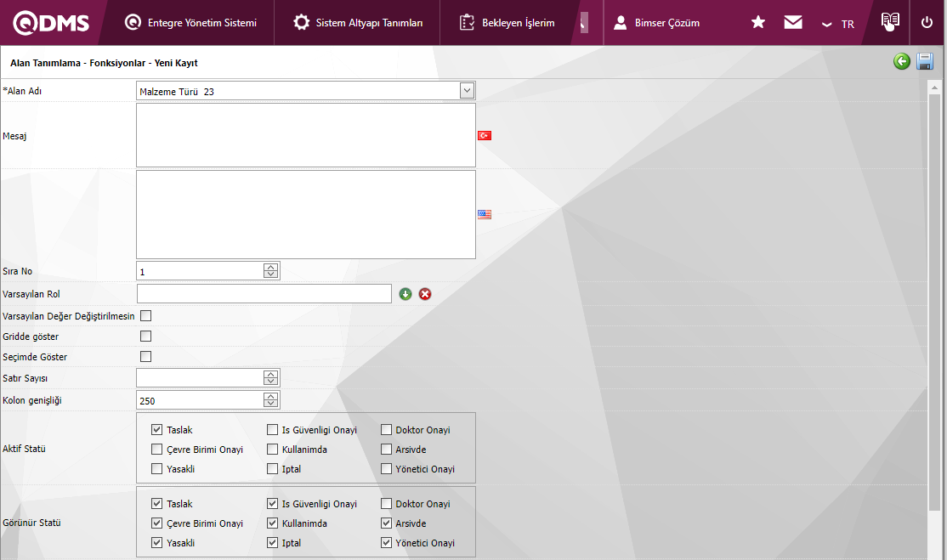Open Entegre Yönetim Sistemi menu
Viewport: 947px width, 560px height.
(x=190, y=22)
